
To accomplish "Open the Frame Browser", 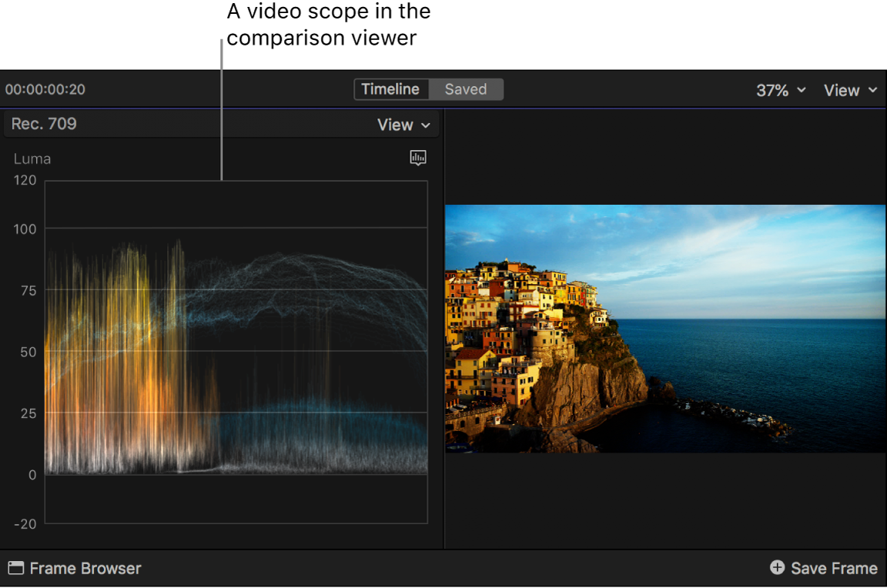I will 74,568.
